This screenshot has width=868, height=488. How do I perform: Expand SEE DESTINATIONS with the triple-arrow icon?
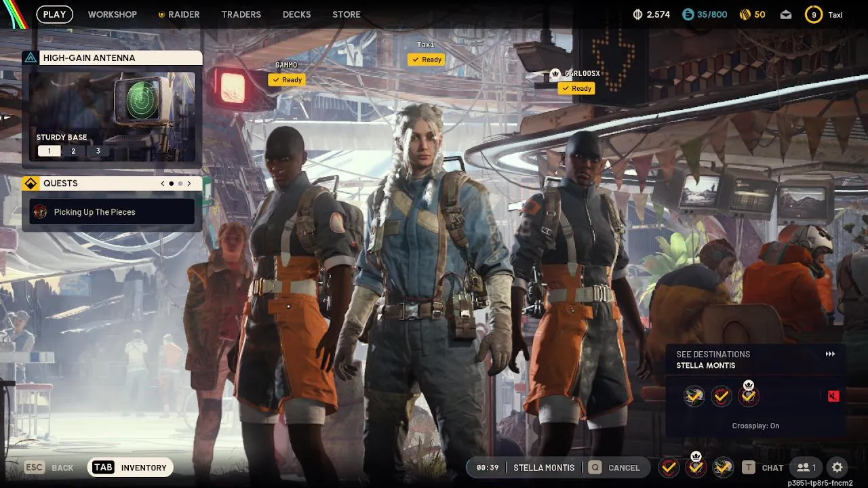830,354
